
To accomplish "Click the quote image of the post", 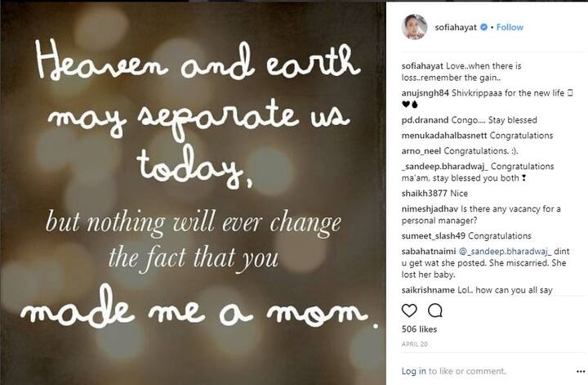I will click(194, 193).
